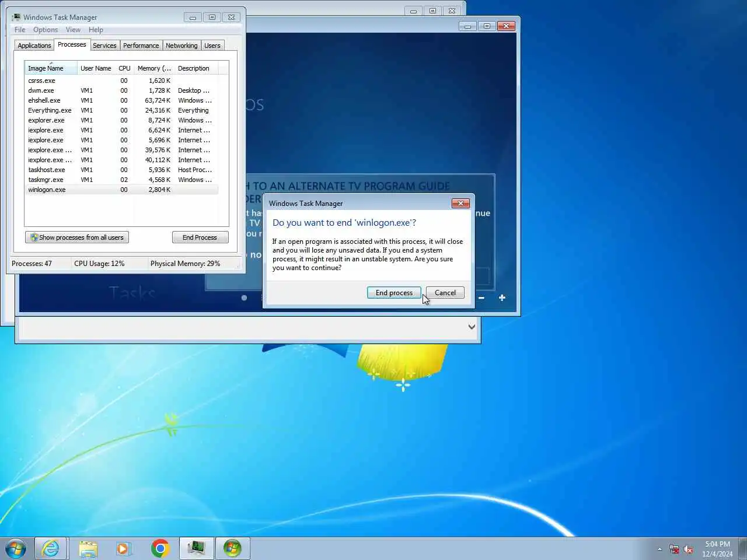Open the Start menu orb
The height and width of the screenshot is (560, 747).
click(x=16, y=548)
